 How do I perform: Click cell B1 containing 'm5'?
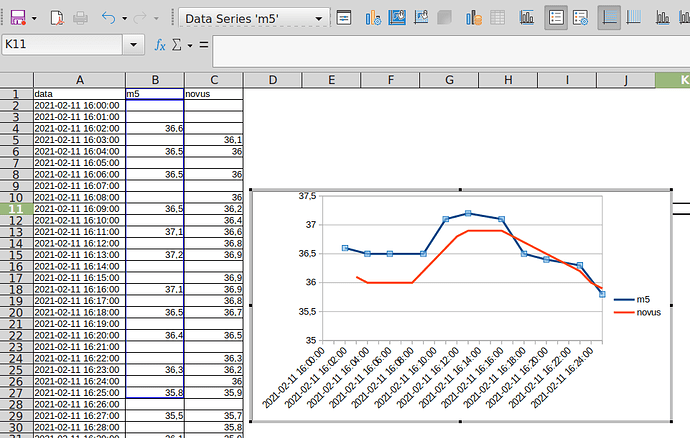pyautogui.click(x=155, y=94)
